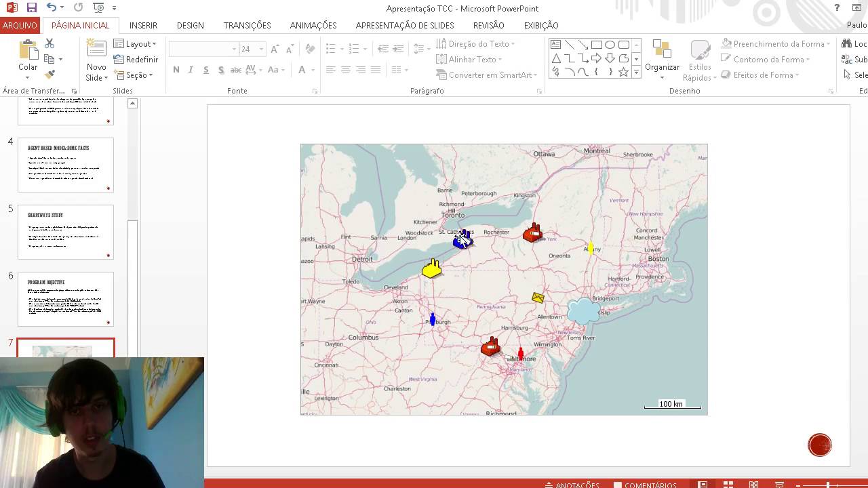Toggle italic text formatting

tap(191, 70)
